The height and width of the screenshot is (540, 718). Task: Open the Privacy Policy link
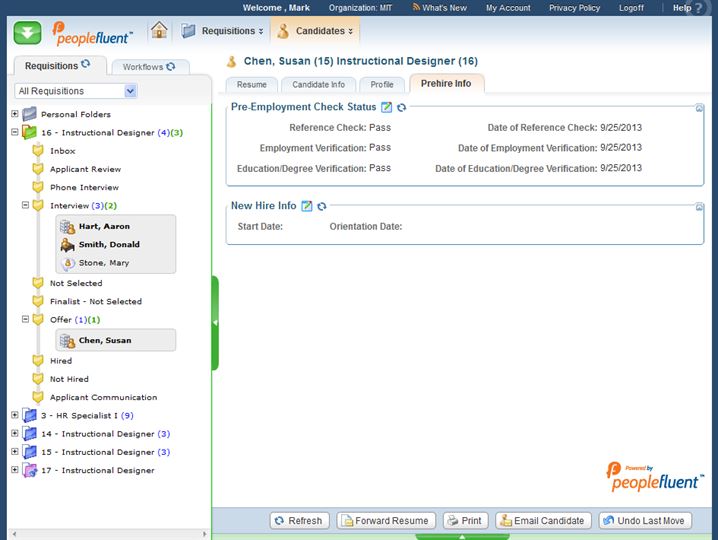coord(602,8)
